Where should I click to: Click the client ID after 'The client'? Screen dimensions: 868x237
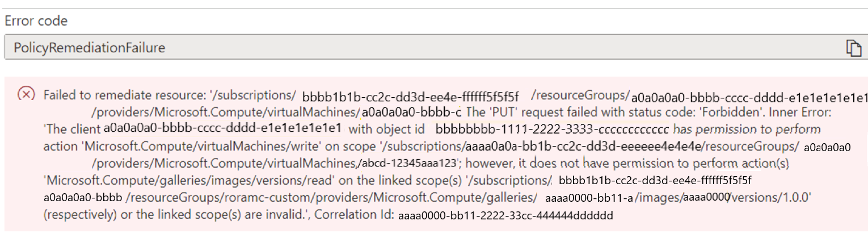(222, 130)
